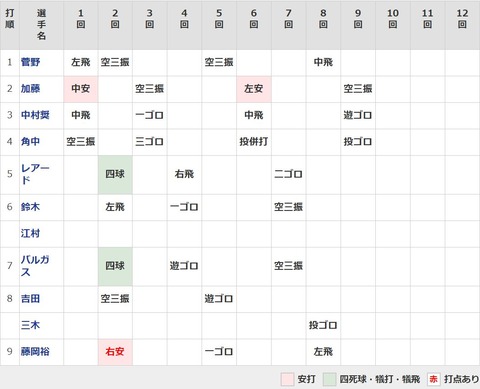The width and height of the screenshot is (480, 389).
Task: Open player link 中村奨
Action: 35,115
